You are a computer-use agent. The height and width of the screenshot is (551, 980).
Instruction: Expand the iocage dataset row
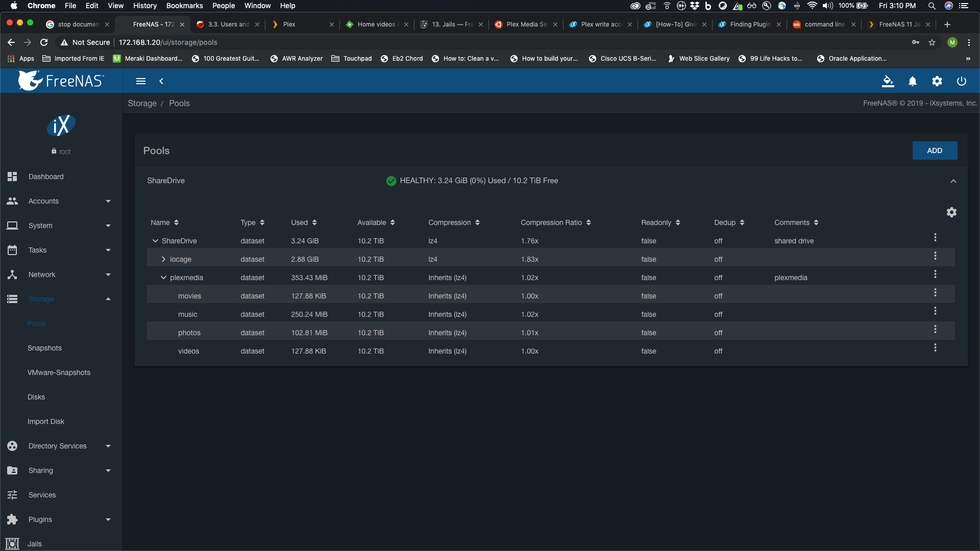(163, 259)
